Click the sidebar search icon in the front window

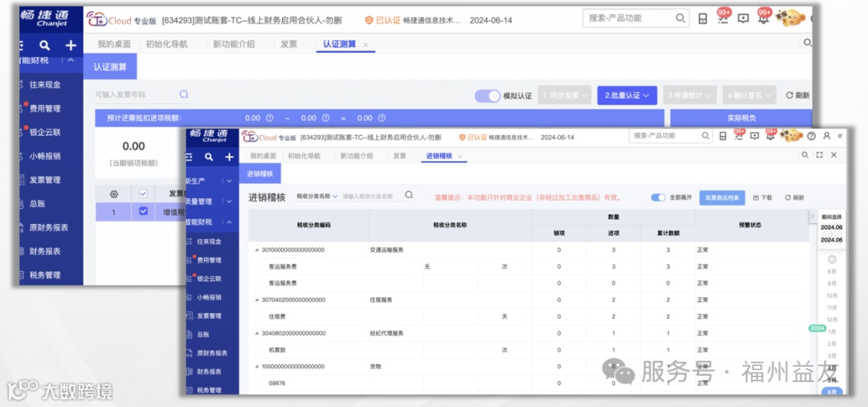209,157
